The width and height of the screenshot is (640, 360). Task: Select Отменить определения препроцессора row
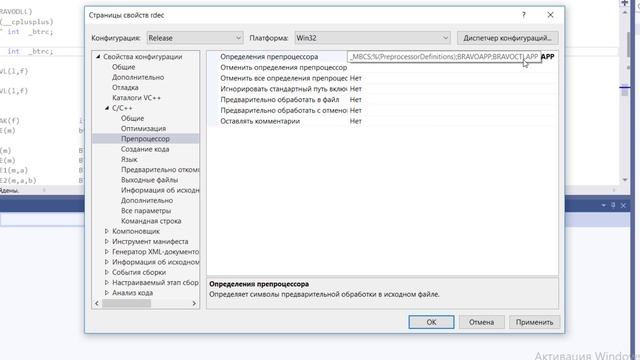point(382,67)
